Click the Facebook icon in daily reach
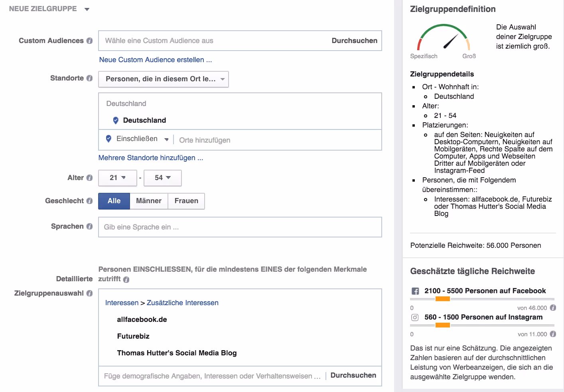Viewport: 564px width, 392px height. click(415, 291)
